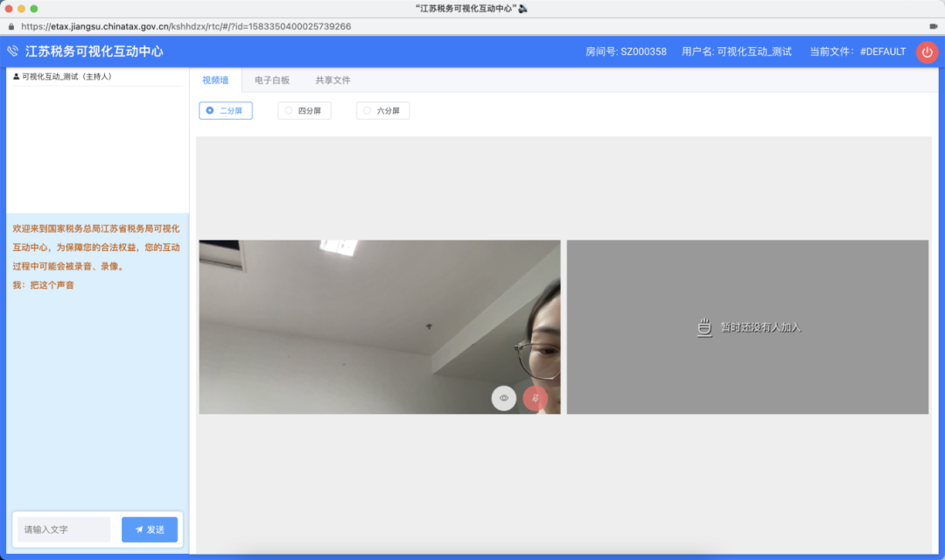
Task: Select the 六分屏 radio option
Action: (382, 110)
